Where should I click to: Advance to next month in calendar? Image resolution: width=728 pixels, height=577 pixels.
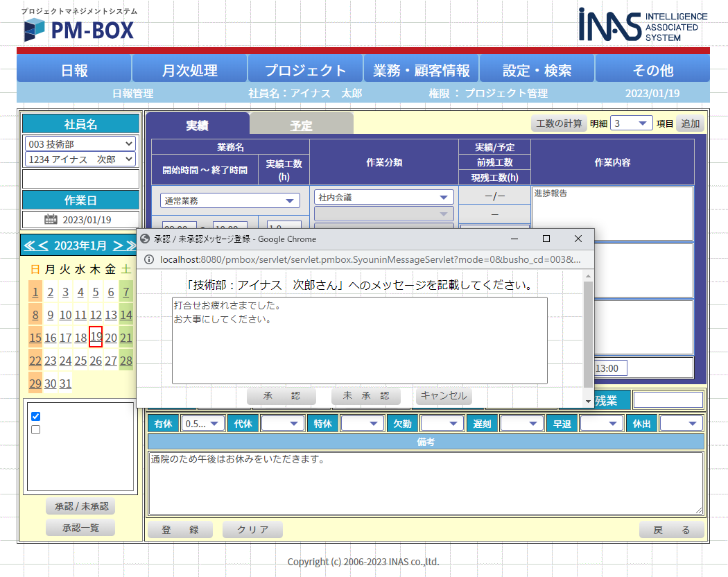tap(118, 246)
